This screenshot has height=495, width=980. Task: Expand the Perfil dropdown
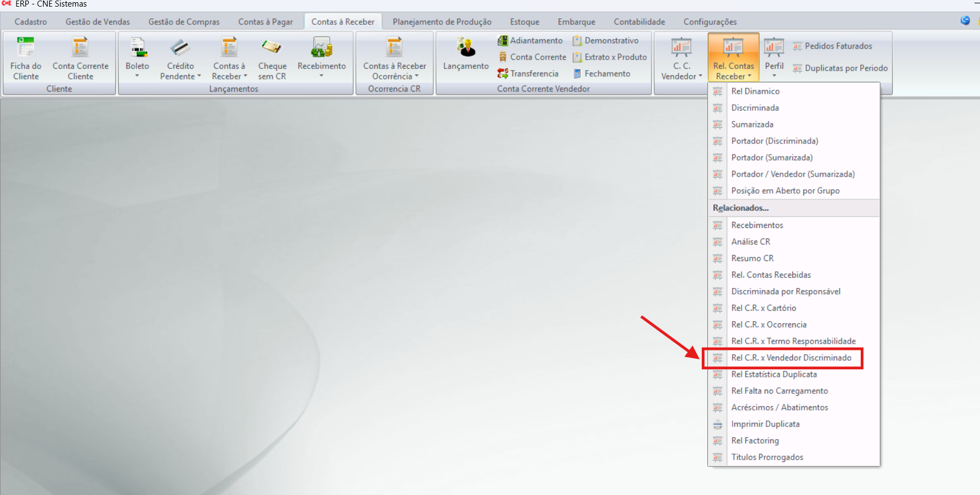[774, 76]
